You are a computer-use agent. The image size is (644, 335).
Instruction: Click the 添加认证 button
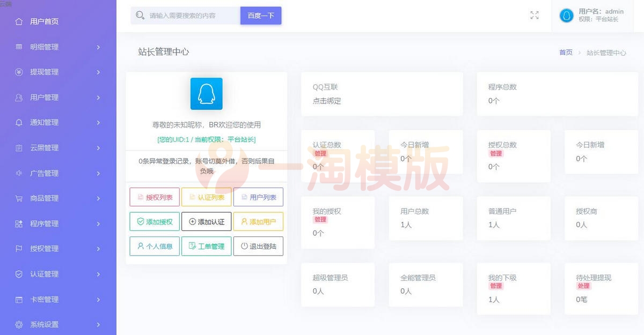[207, 221]
